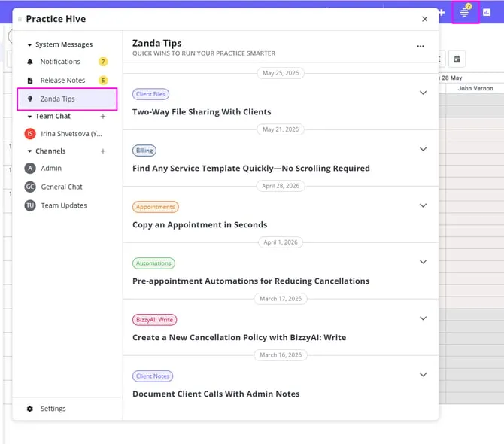504x444 pixels.
Task: Open Notifications in the sidebar
Action: (x=67, y=62)
